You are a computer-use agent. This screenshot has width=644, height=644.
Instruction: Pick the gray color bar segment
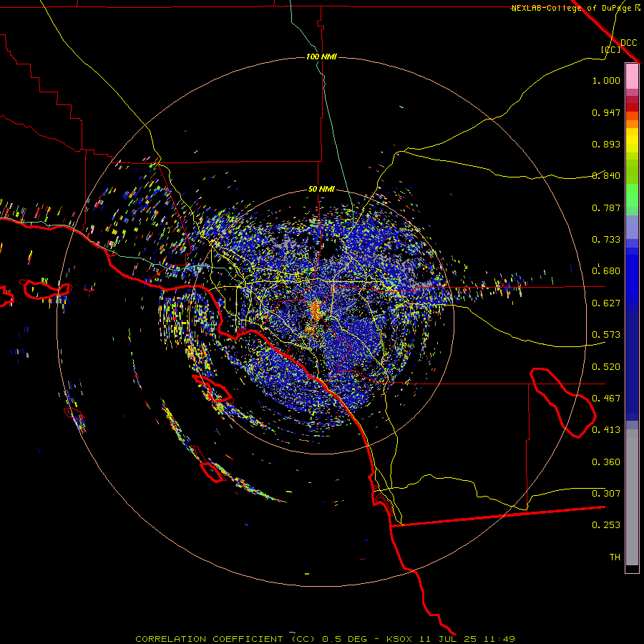[x=632, y=497]
